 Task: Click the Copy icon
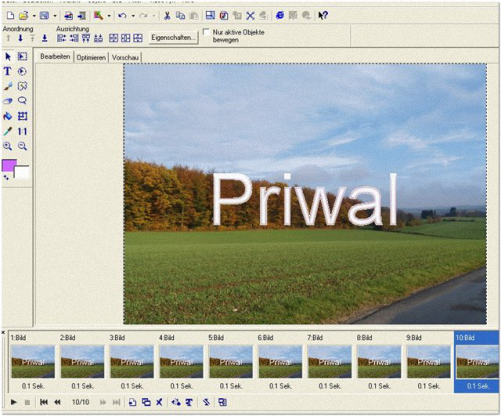tap(180, 15)
